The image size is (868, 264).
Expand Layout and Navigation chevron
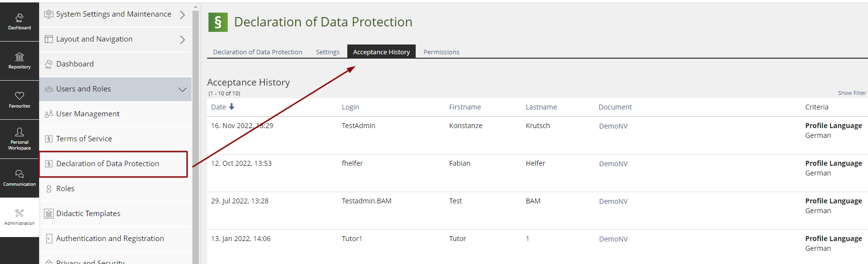click(x=182, y=40)
